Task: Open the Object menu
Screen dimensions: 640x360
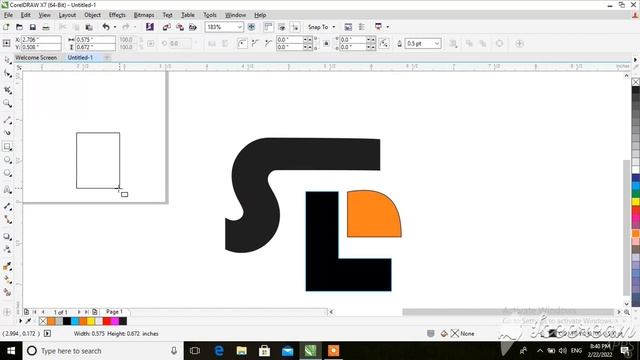Action: pos(92,15)
